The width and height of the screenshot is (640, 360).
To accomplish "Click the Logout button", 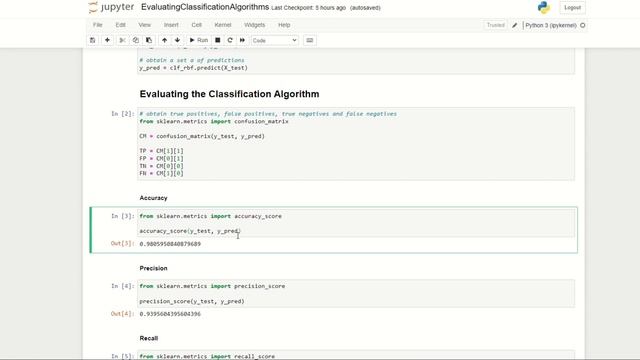I will (572, 8).
